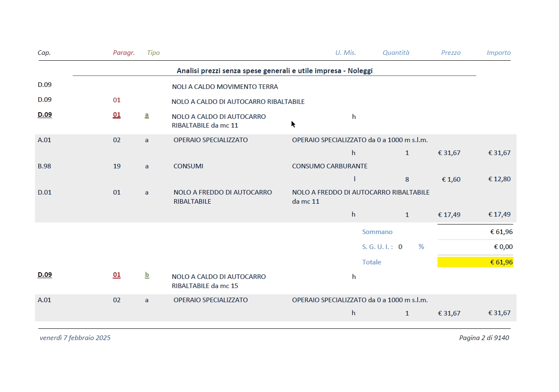Click the Paragr. column header

point(124,53)
